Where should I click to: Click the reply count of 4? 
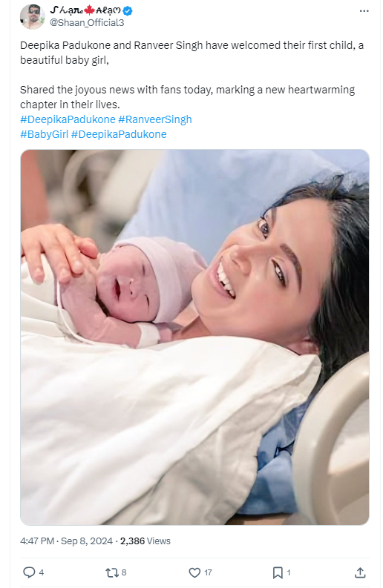(42, 572)
